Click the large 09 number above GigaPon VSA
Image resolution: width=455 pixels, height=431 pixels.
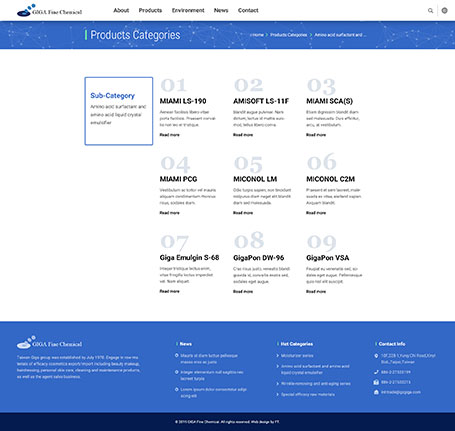(321, 242)
